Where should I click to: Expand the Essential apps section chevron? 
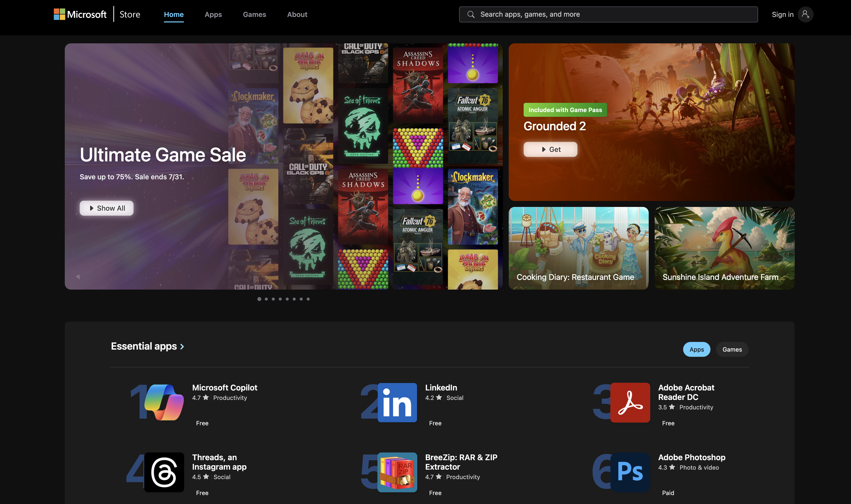click(182, 346)
